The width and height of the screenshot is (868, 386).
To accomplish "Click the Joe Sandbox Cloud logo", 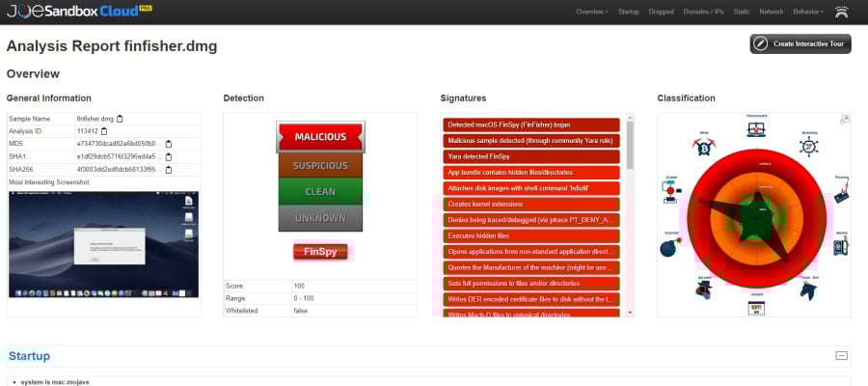I will [x=80, y=11].
